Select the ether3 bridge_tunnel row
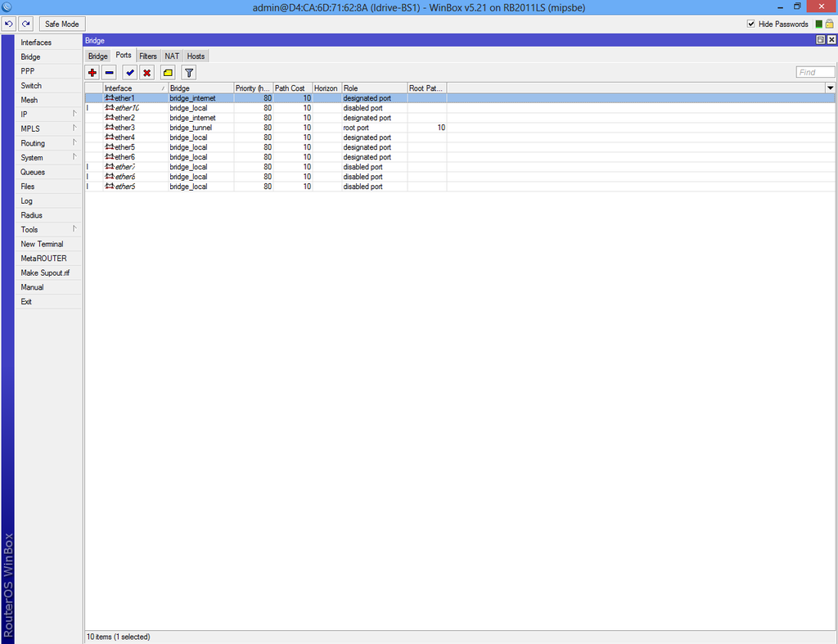Screen dimensions: 838x644 pyautogui.click(x=460, y=128)
